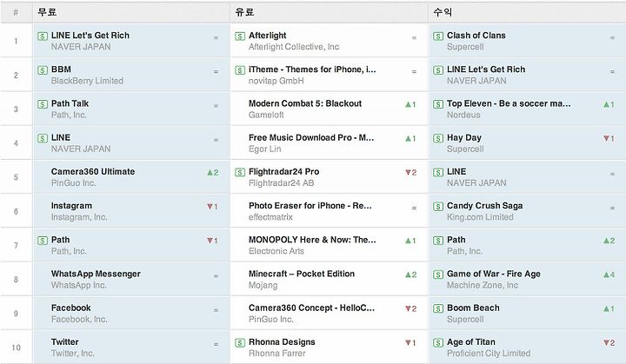Click publisher novitap GmbH

click(276, 81)
